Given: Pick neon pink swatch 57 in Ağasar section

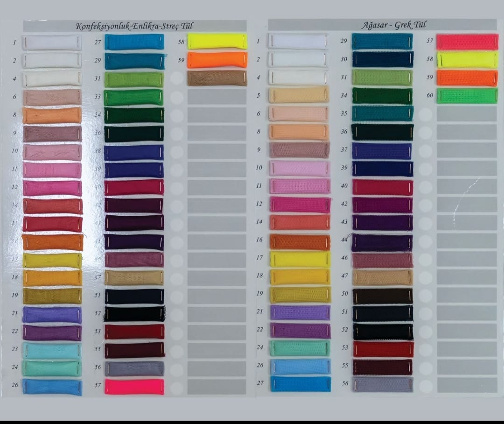Looking at the screenshot, I should (x=467, y=42).
